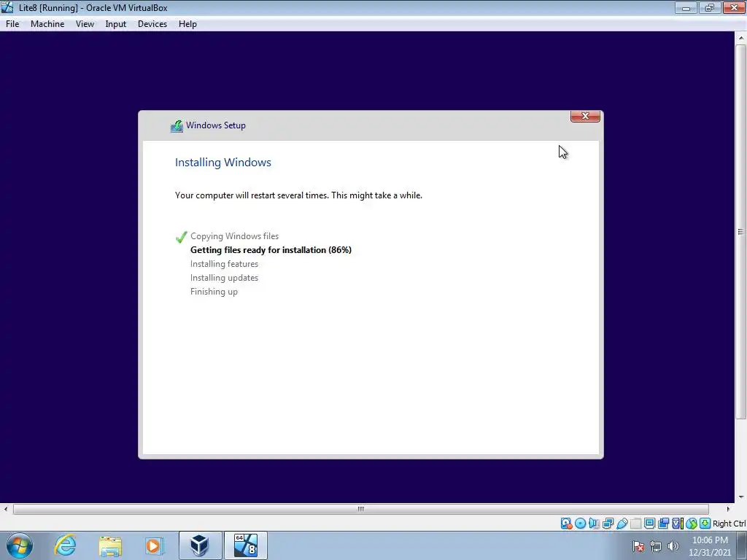
Task: Click the 'Finishing up' step
Action: pyautogui.click(x=214, y=292)
